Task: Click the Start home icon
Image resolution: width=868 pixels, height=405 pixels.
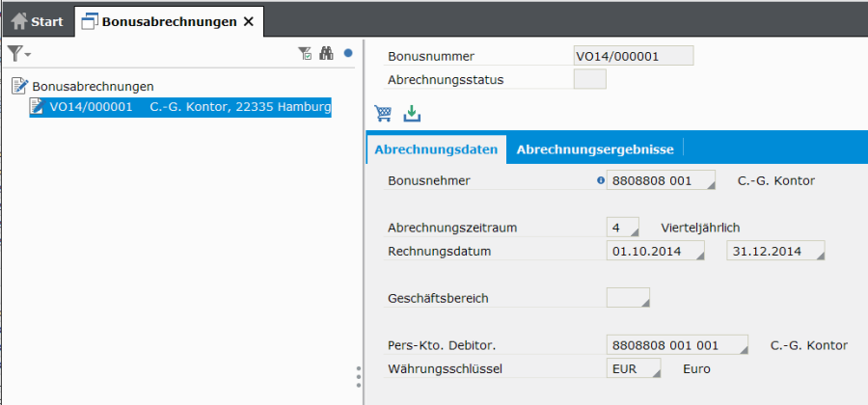Action: 19,20
